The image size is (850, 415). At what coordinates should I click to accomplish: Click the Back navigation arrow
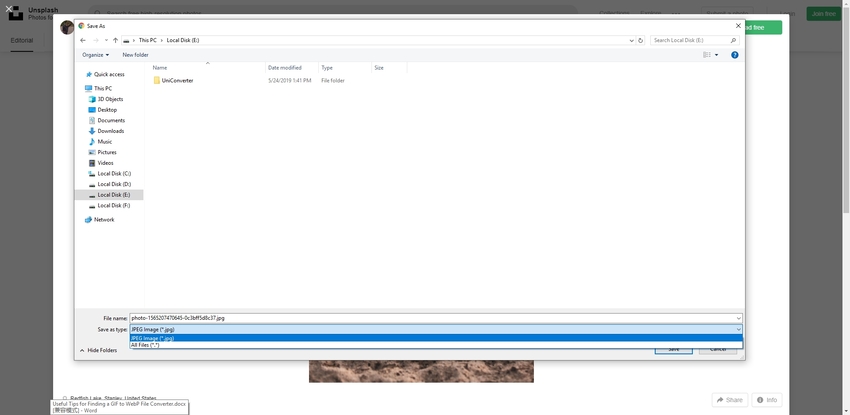tap(83, 40)
